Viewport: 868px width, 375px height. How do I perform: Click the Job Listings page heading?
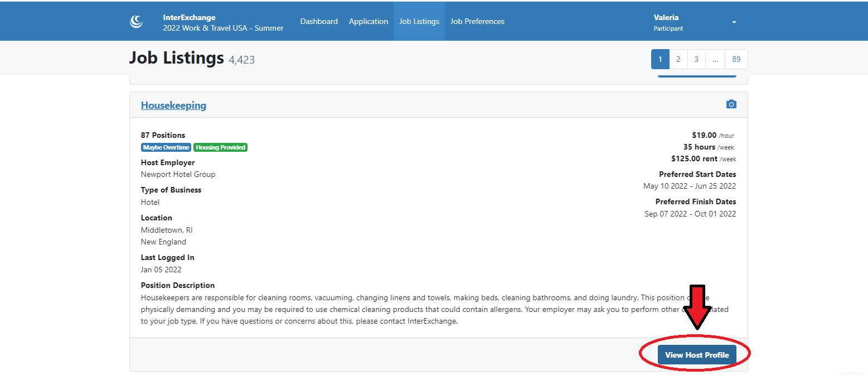[176, 58]
